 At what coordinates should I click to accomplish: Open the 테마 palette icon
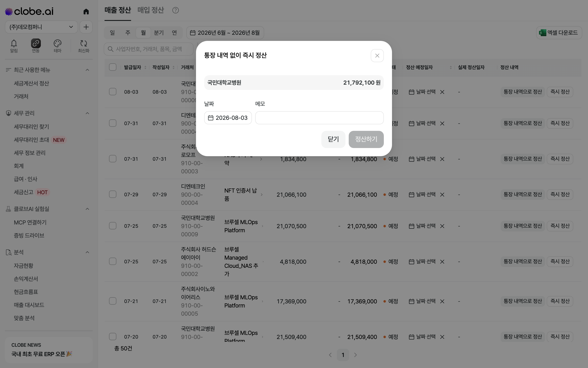pos(58,46)
